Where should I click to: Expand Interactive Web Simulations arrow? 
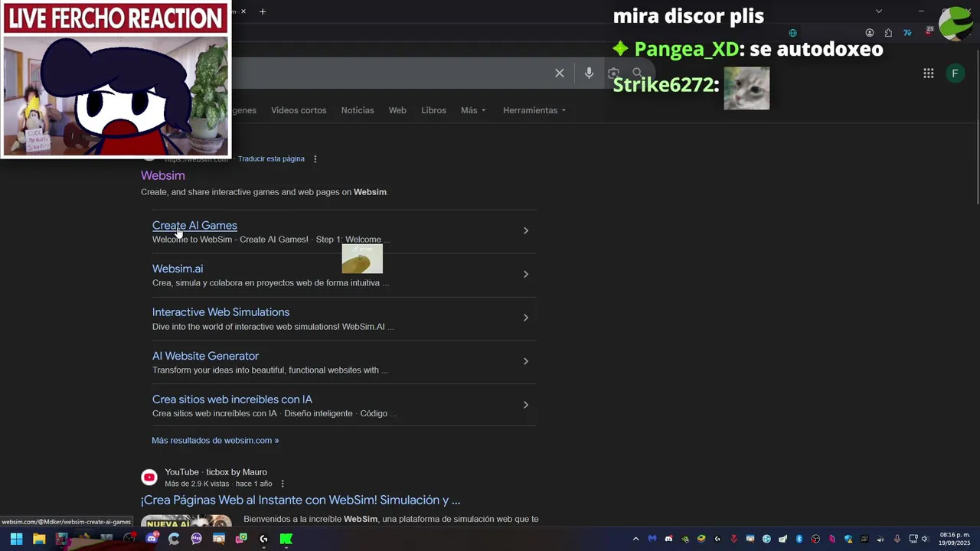point(525,318)
